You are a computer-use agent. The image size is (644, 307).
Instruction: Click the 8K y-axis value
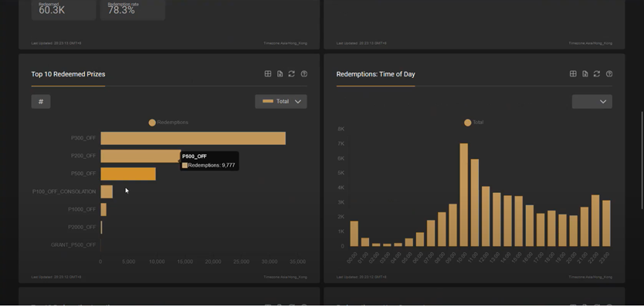(341, 129)
